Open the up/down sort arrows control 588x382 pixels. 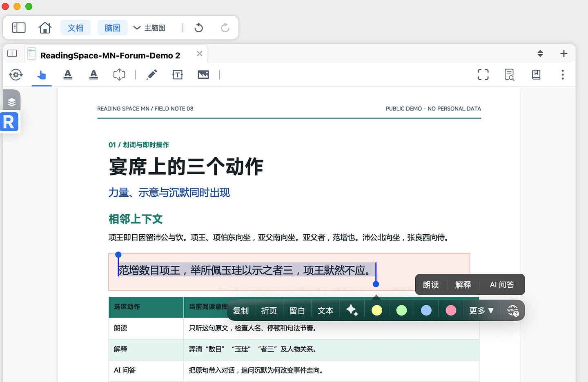pyautogui.click(x=540, y=53)
